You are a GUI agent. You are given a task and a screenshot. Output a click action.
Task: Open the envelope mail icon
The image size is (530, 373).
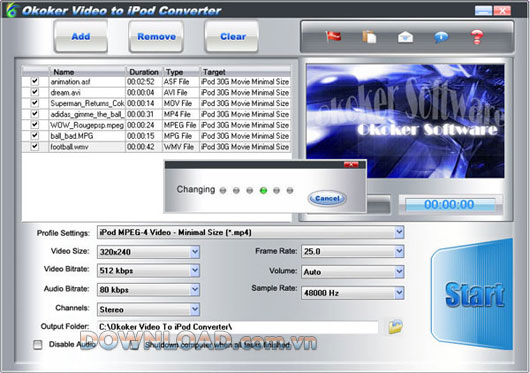tap(405, 37)
